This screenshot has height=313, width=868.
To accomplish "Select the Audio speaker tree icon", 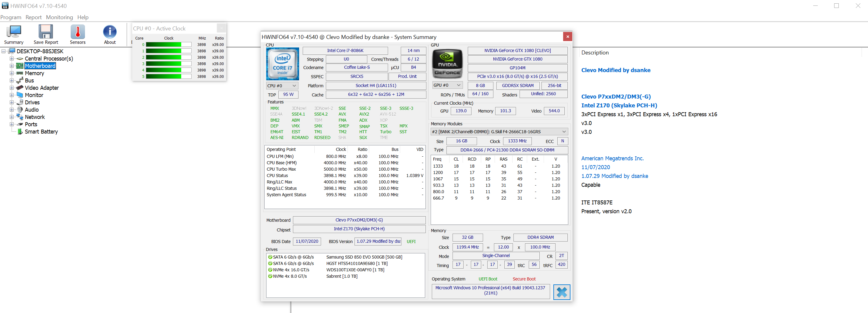I will 20,110.
